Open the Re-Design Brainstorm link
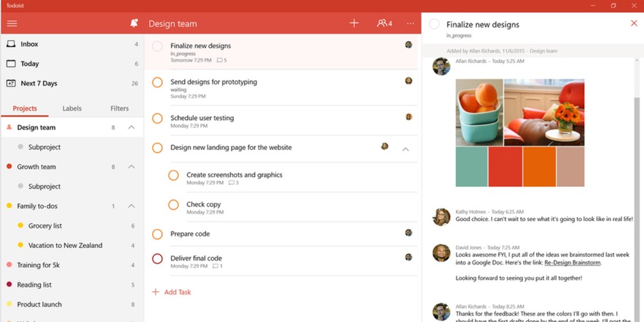Screen dimensions: 644x322 click(x=573, y=263)
